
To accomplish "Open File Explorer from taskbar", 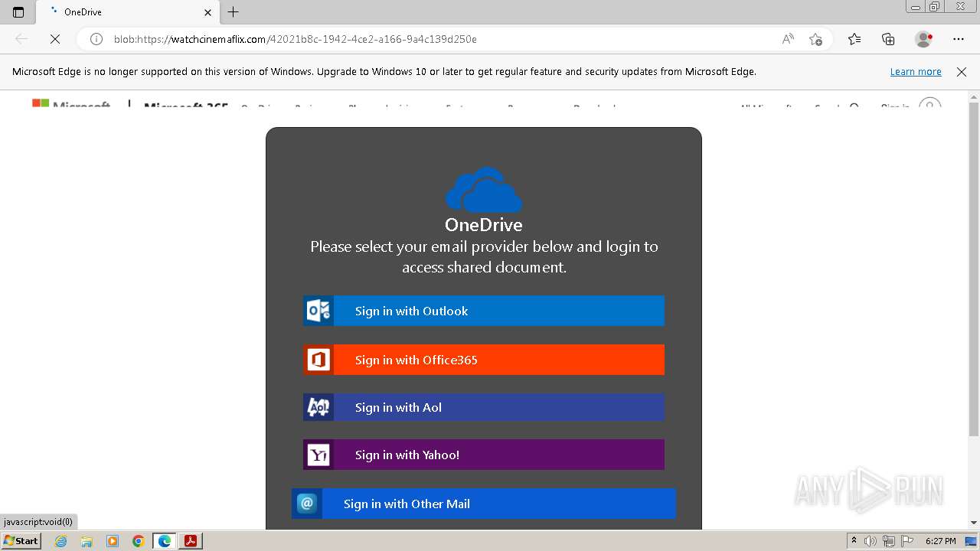I will point(87,541).
